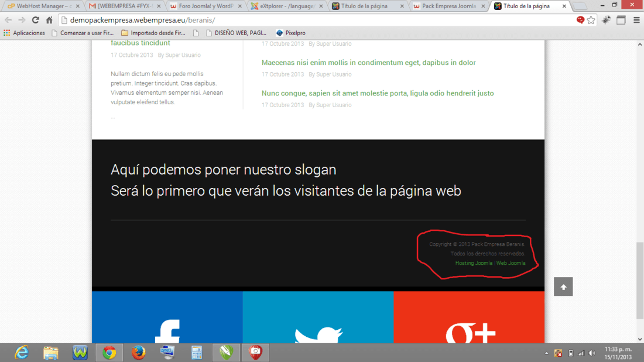644x362 pixels.
Task: Click the scroll-to-top arrow button
Action: pyautogui.click(x=563, y=286)
